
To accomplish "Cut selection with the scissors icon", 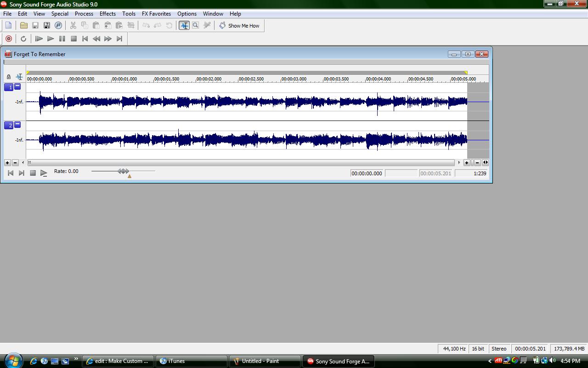I will 73,26.
